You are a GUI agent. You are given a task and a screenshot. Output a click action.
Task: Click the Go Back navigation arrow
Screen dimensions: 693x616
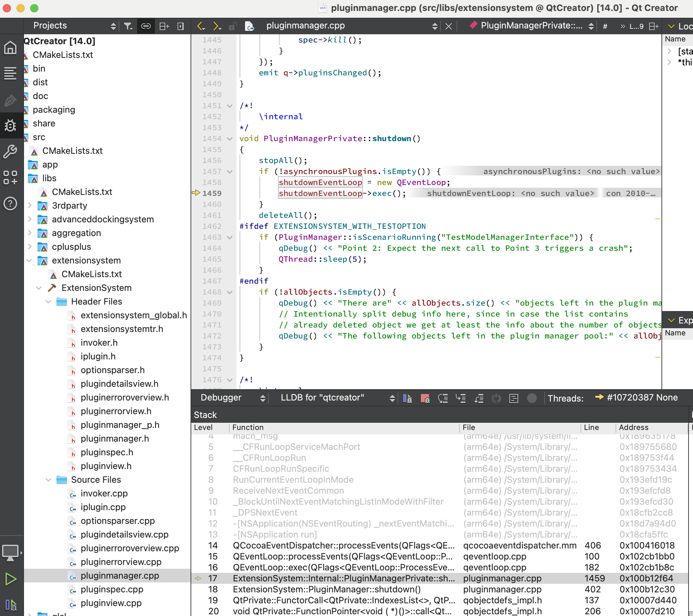pos(200,26)
